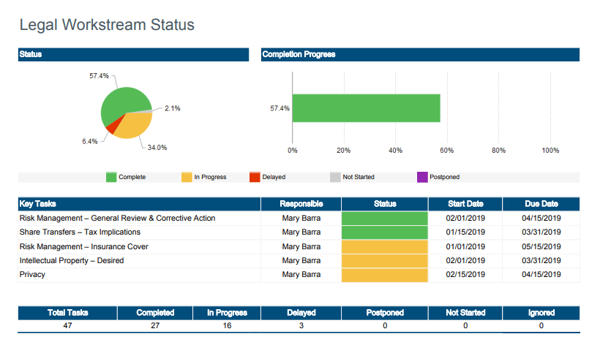
Task: Click the Status panel header
Action: (133, 54)
